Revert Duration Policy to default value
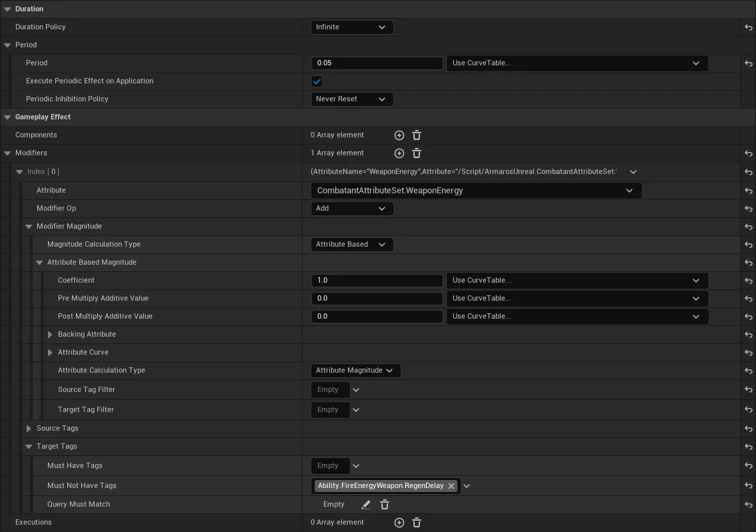The width and height of the screenshot is (756, 532). pos(748,27)
